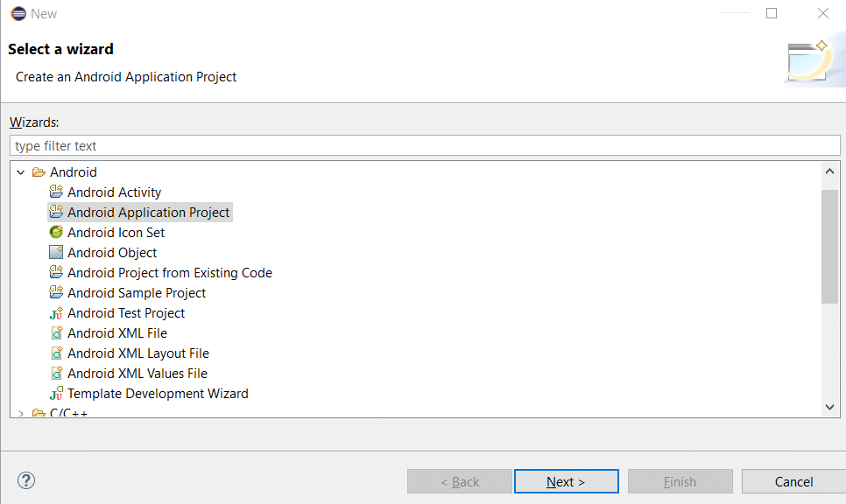Choose Android Icon Set
The image size is (846, 504).
[x=116, y=233]
